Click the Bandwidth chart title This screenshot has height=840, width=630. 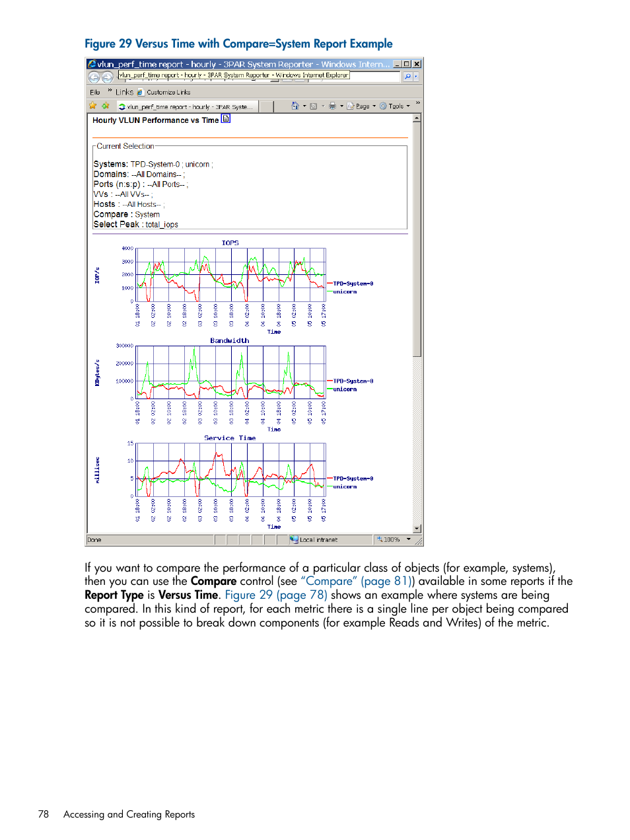point(230,340)
